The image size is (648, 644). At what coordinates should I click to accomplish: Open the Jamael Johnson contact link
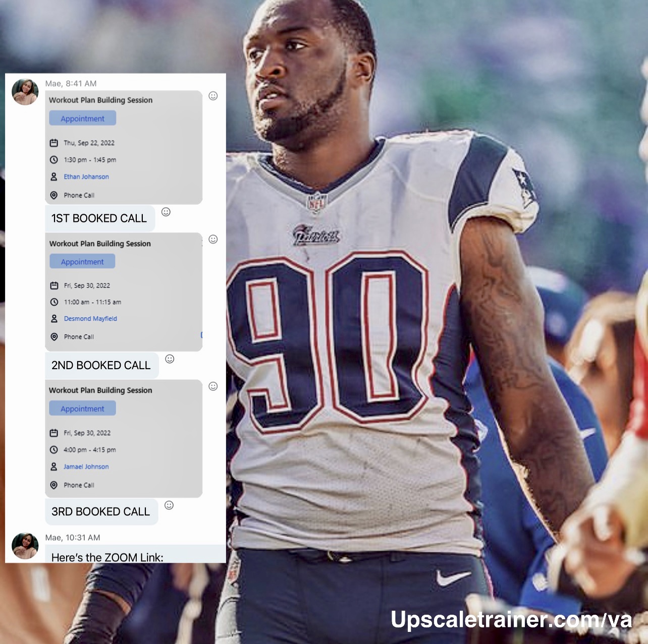click(86, 466)
